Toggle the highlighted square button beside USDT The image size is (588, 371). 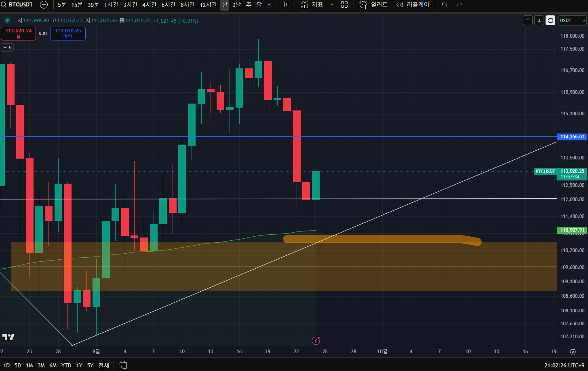point(550,20)
